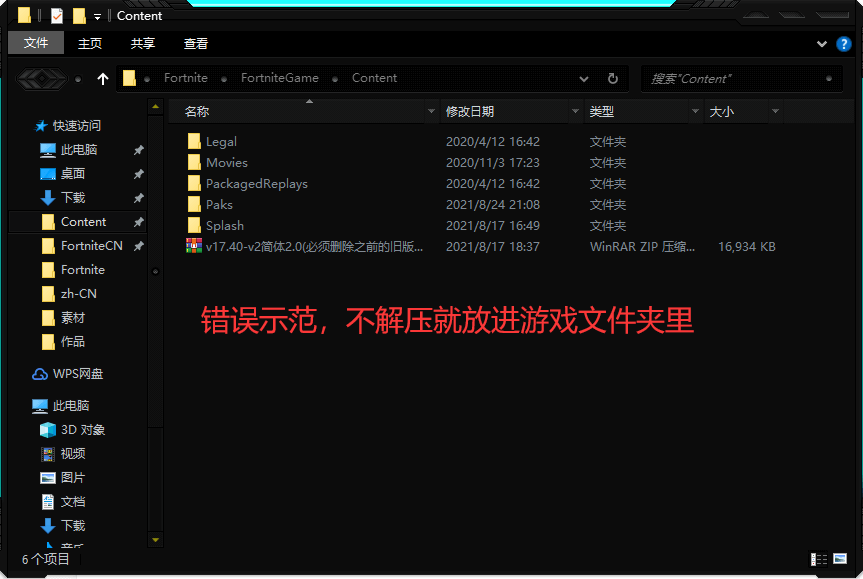Open the blue help question mark icon
The width and height of the screenshot is (863, 579).
pyautogui.click(x=843, y=44)
